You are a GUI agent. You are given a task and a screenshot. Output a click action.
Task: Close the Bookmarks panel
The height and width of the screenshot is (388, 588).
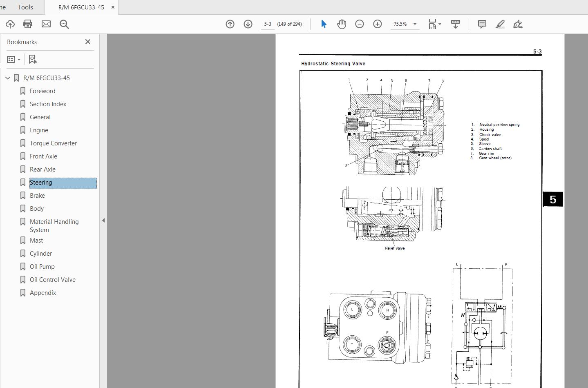pyautogui.click(x=87, y=41)
